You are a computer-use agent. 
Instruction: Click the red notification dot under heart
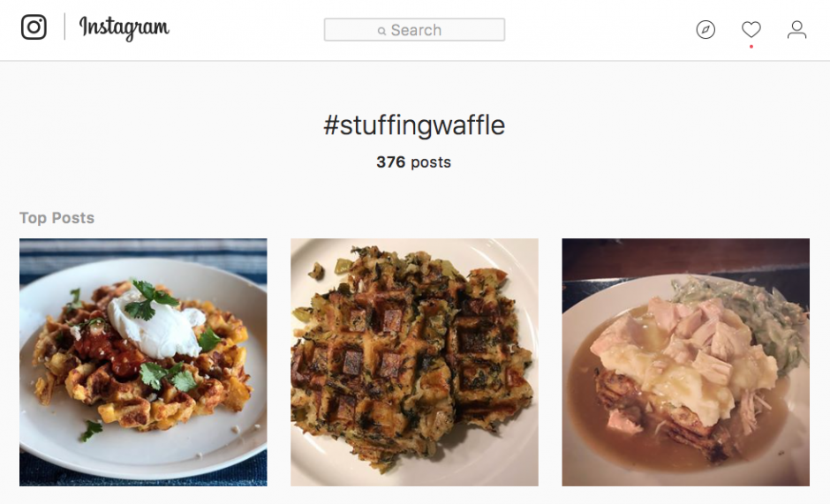[x=751, y=47]
